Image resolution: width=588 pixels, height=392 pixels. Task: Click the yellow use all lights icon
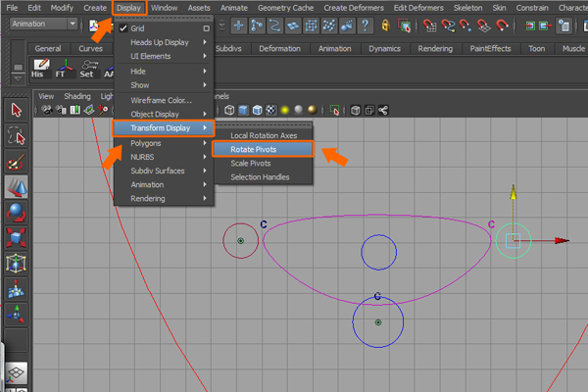coord(285,111)
